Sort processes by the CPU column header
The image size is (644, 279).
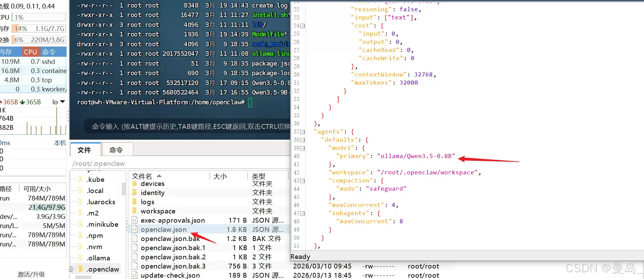(x=30, y=52)
